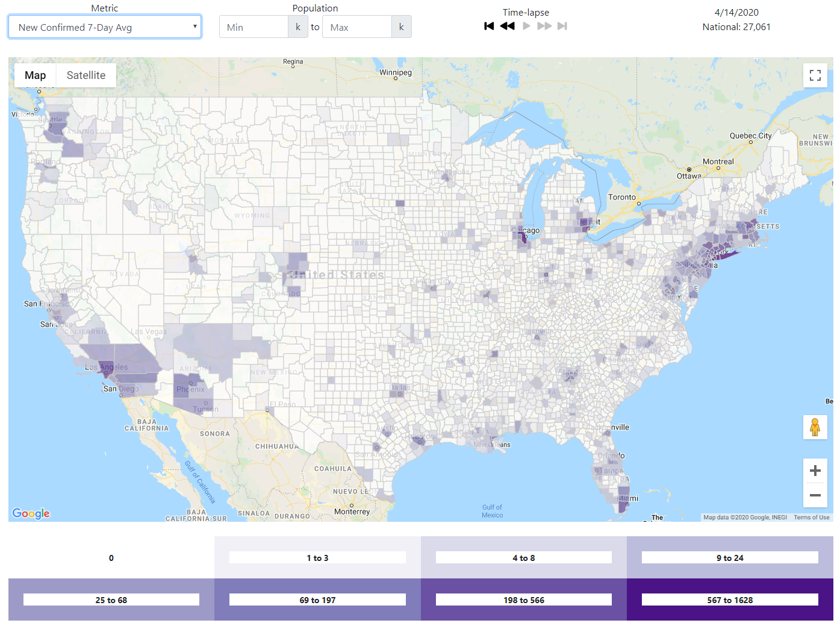This screenshot has height=623, width=840.
Task: Click the Ottawa label on the map
Action: click(689, 176)
